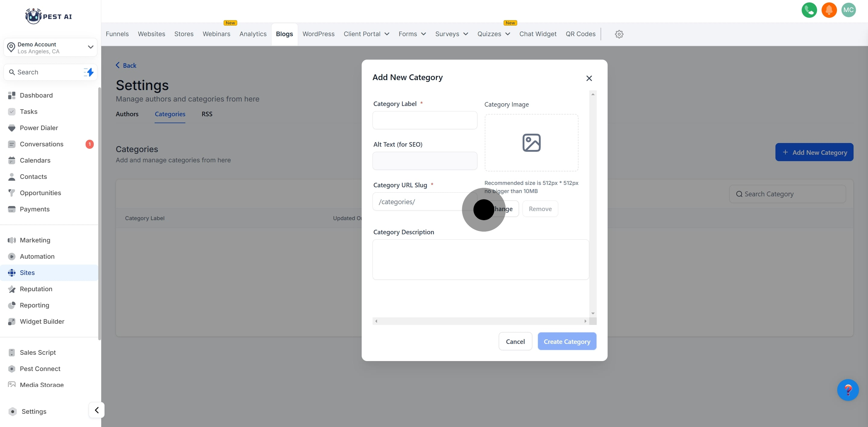Open Conversations in the sidebar

[x=42, y=144]
